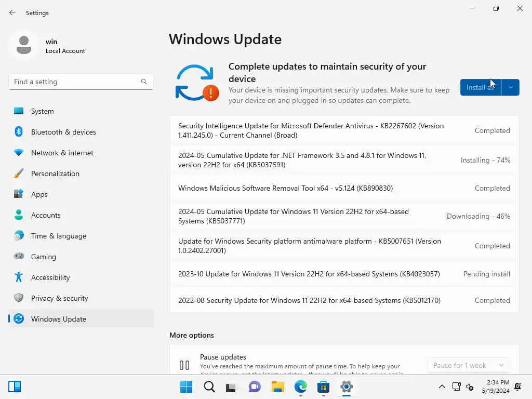
Task: Open File Explorer from taskbar
Action: click(x=277, y=387)
